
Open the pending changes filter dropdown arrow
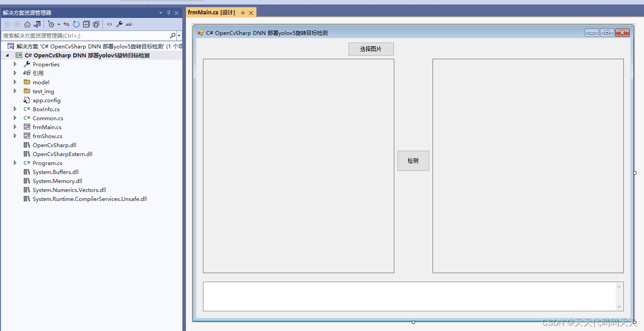(59, 24)
